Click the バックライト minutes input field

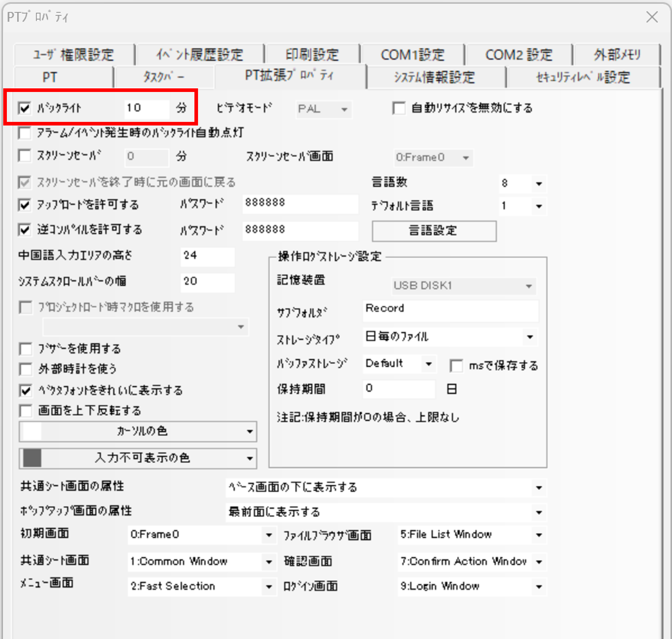point(147,109)
